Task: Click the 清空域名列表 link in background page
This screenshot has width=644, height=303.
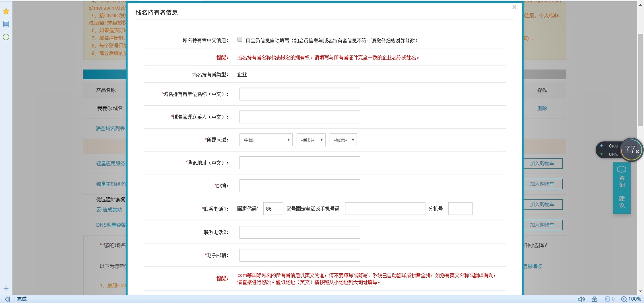Action: pyautogui.click(x=110, y=129)
